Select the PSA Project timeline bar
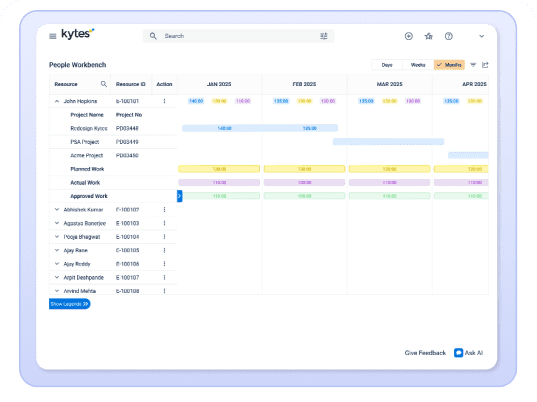This screenshot has height=402, width=537. pos(388,141)
